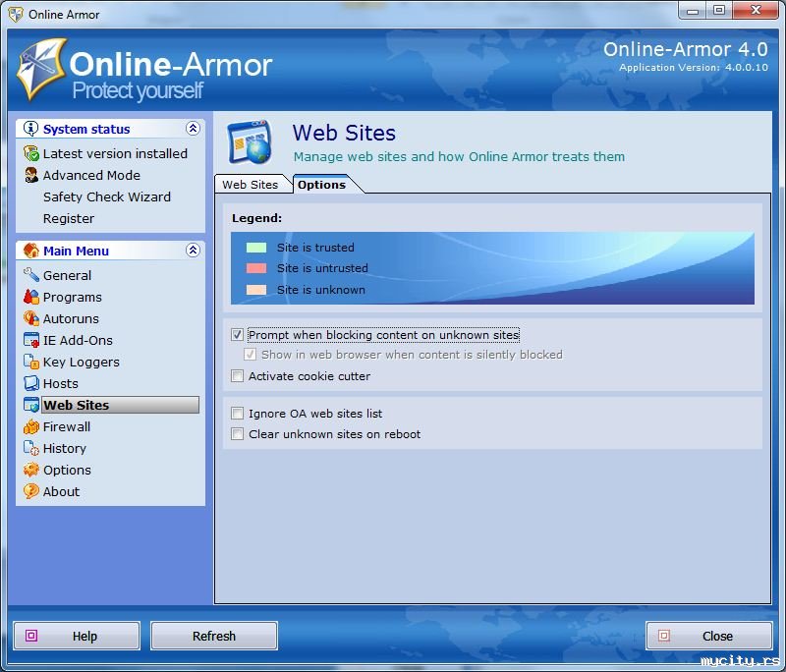Screen dimensions: 786x672
Task: Click Advanced Mode link
Action: tap(91, 176)
